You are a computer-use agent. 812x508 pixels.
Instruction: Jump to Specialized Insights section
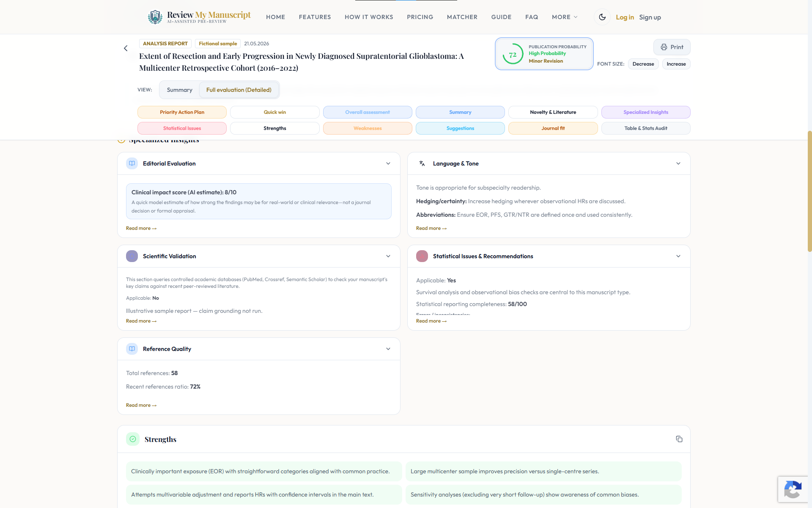coord(646,112)
